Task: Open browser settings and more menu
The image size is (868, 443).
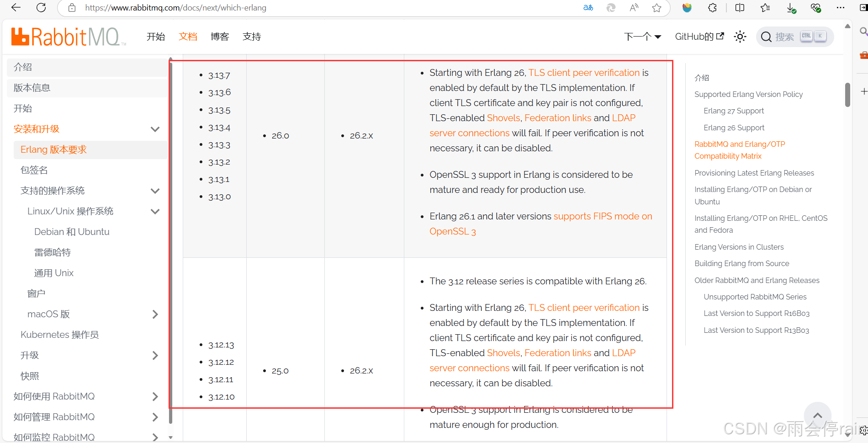Action: tap(841, 8)
